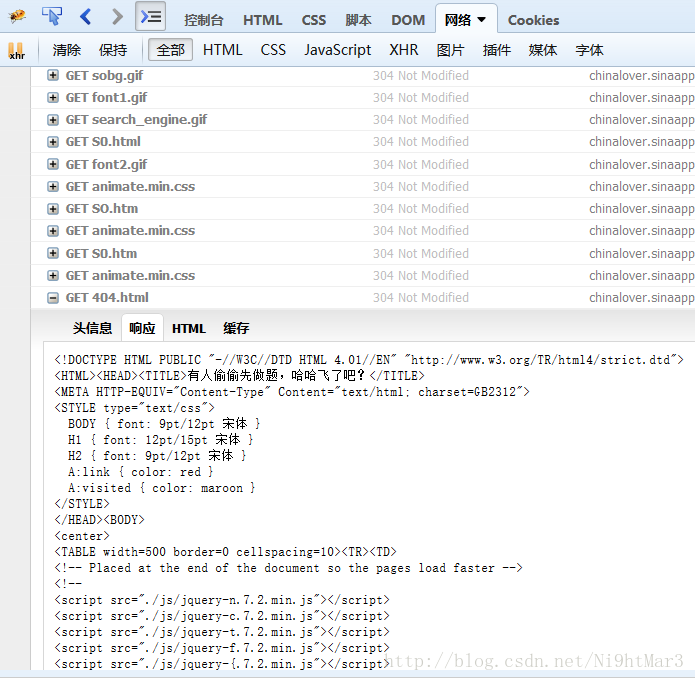Click the XHR break pause icon
This screenshot has height=681, width=695.
tap(16, 51)
